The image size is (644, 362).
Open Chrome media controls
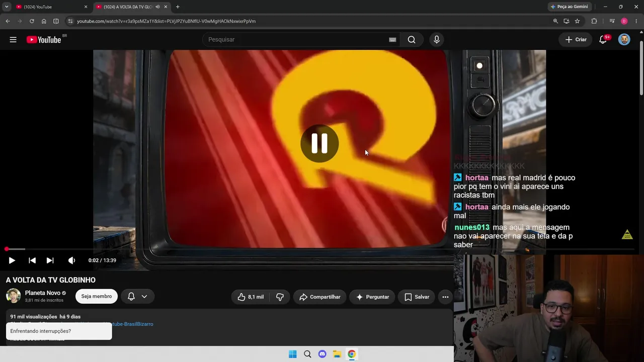(612, 21)
